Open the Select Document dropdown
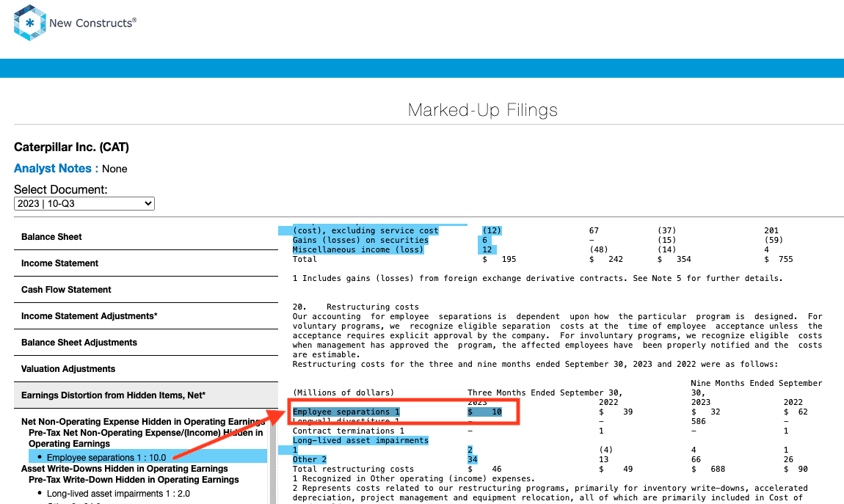Screen dimensions: 844x504 tap(84, 203)
